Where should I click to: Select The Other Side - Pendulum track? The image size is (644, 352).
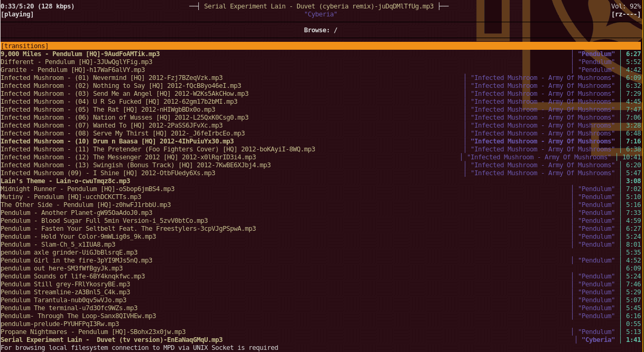tap(321, 205)
